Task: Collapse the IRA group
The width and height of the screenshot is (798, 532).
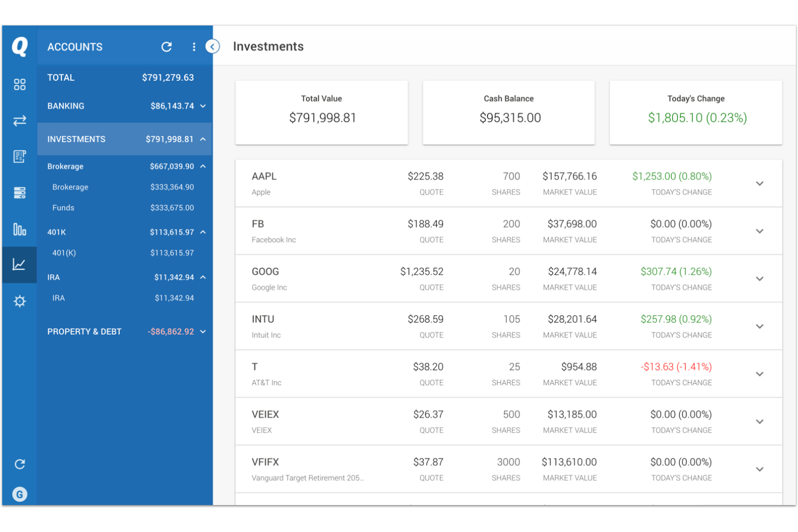Action: pos(203,278)
